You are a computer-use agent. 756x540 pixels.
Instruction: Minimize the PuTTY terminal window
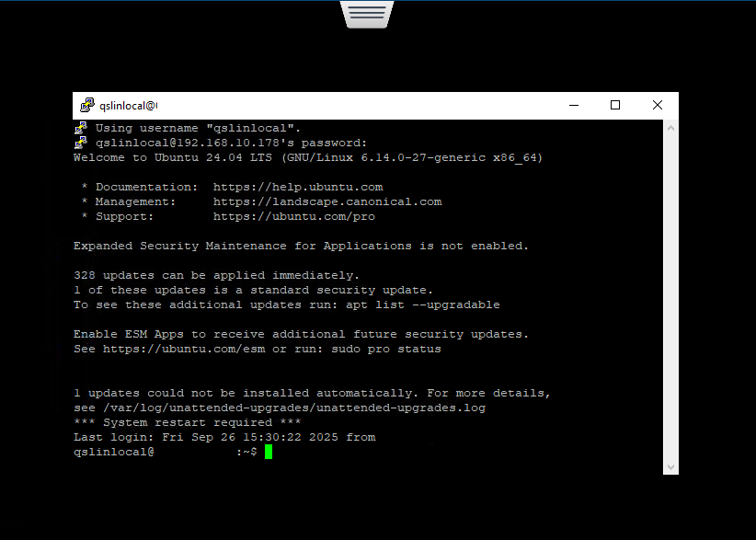pyautogui.click(x=573, y=106)
